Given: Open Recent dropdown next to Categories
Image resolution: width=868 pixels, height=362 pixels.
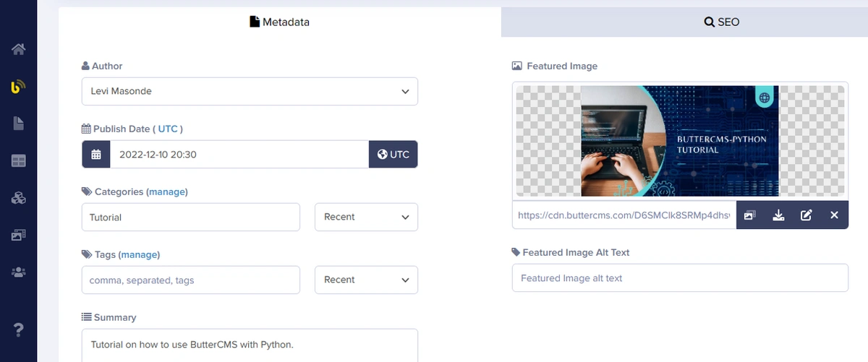Looking at the screenshot, I should [x=366, y=217].
